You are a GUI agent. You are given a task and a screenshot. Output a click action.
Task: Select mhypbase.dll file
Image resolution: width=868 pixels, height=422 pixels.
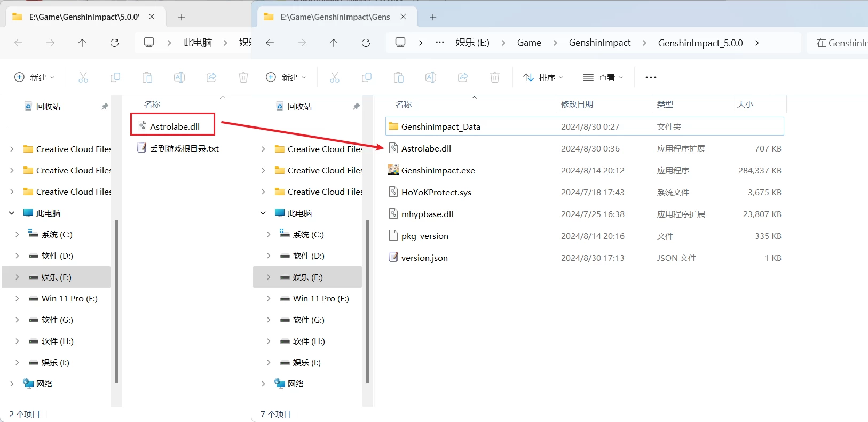(x=585, y=214)
